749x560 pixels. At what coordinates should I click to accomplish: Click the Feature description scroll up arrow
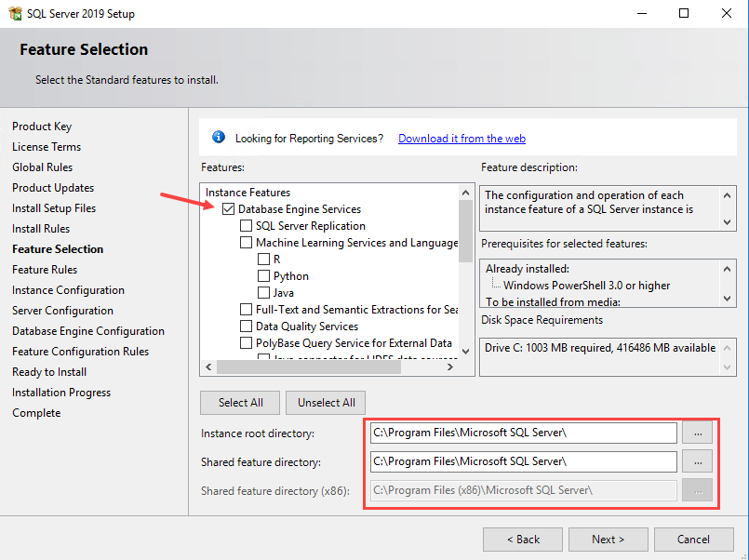point(727,195)
